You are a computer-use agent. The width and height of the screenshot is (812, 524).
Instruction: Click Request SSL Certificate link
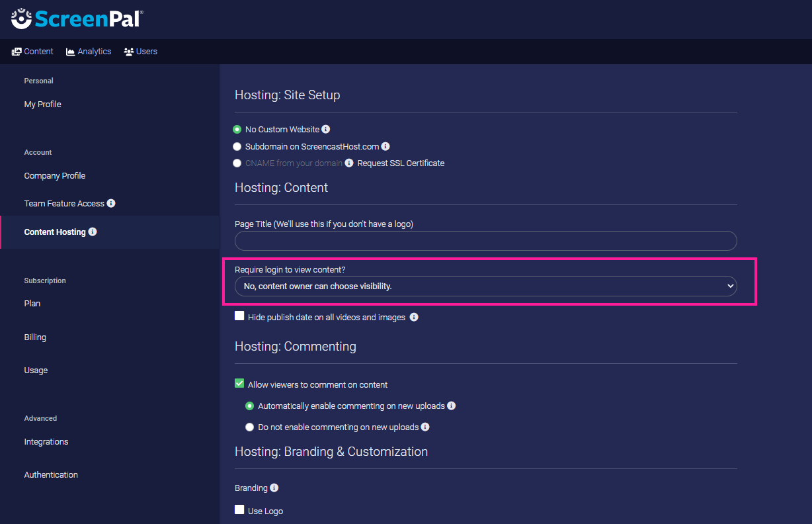(x=401, y=163)
